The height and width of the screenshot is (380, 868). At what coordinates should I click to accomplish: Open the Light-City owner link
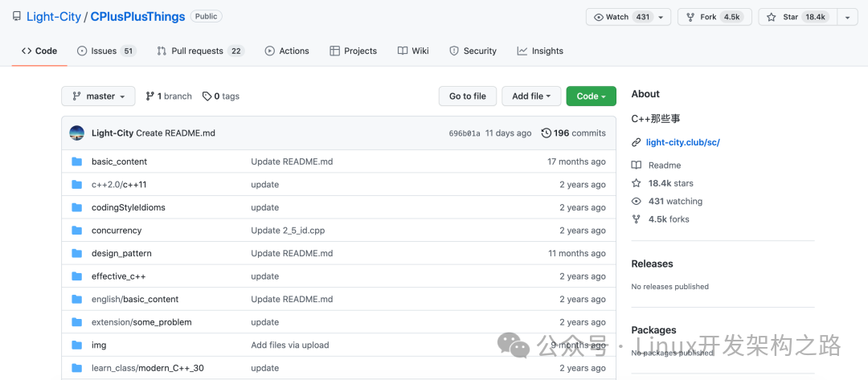(54, 17)
